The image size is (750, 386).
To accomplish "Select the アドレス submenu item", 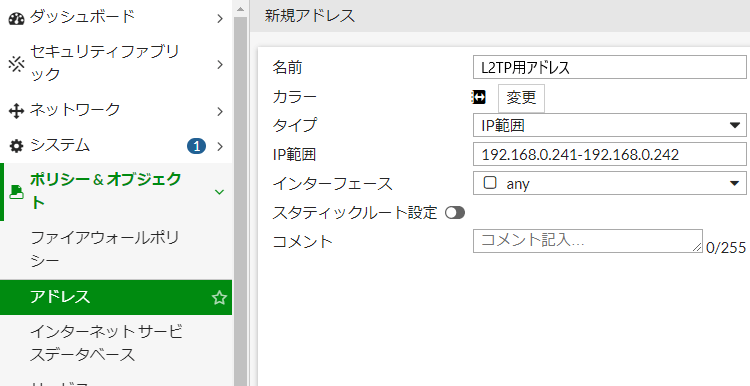I will point(116,297).
